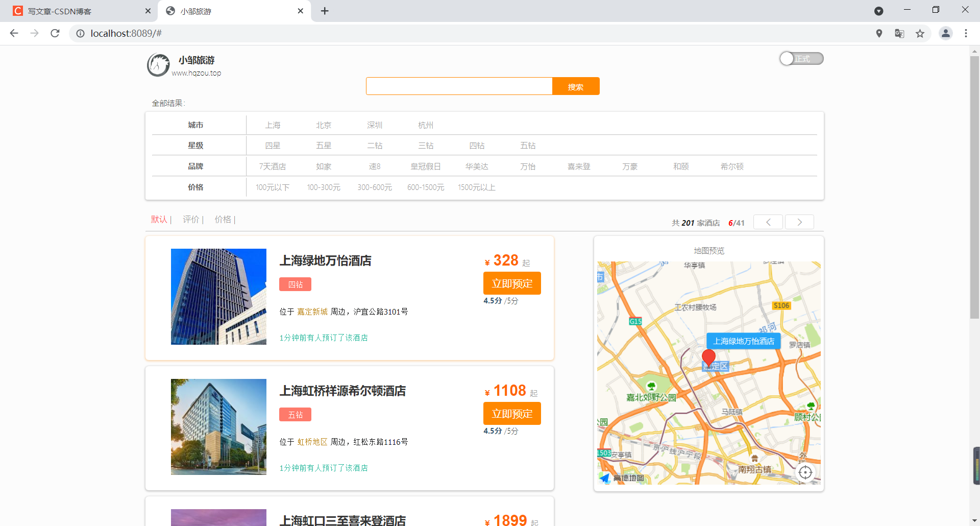
Task: Open the tab search dropdown arrow
Action: click(879, 11)
